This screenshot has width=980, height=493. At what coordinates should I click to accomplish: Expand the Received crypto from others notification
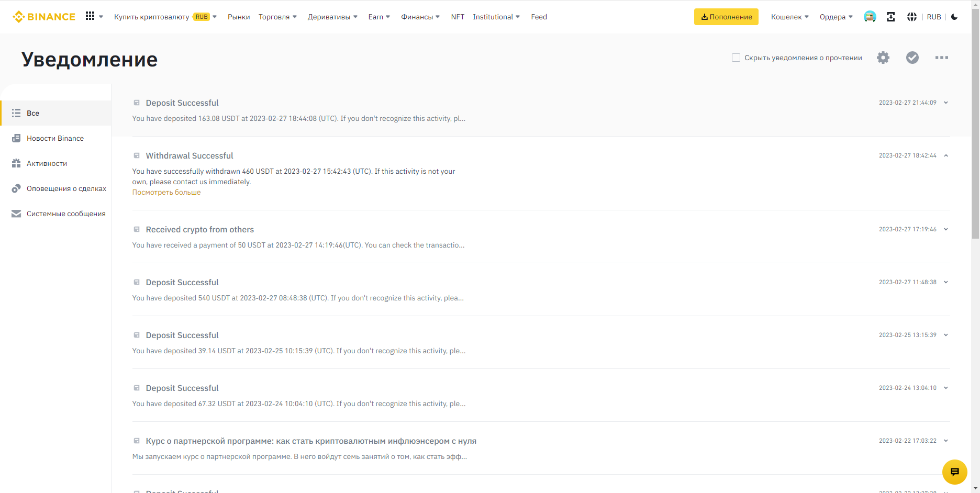click(x=946, y=229)
